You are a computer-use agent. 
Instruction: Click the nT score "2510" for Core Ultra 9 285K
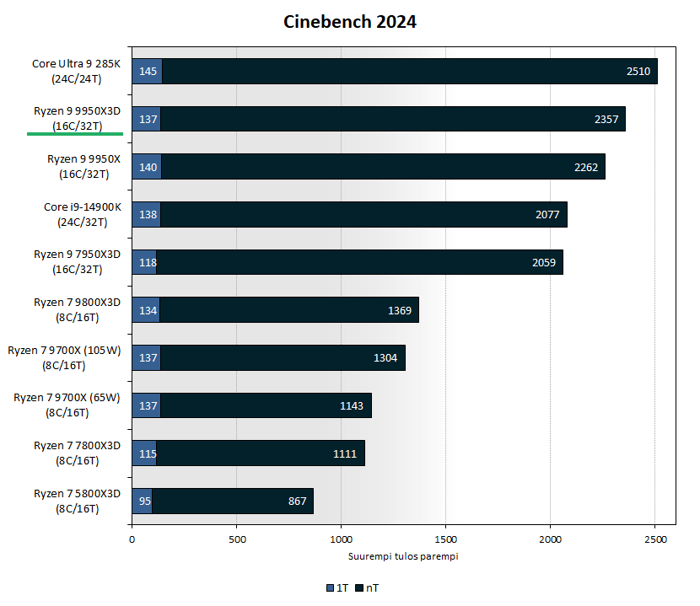(638, 72)
